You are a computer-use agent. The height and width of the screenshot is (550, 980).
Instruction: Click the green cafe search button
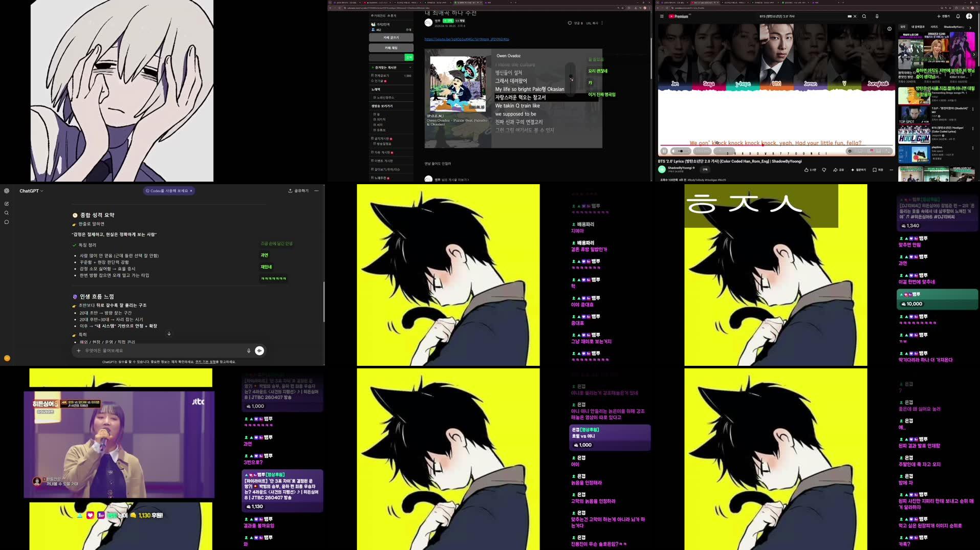(x=409, y=57)
